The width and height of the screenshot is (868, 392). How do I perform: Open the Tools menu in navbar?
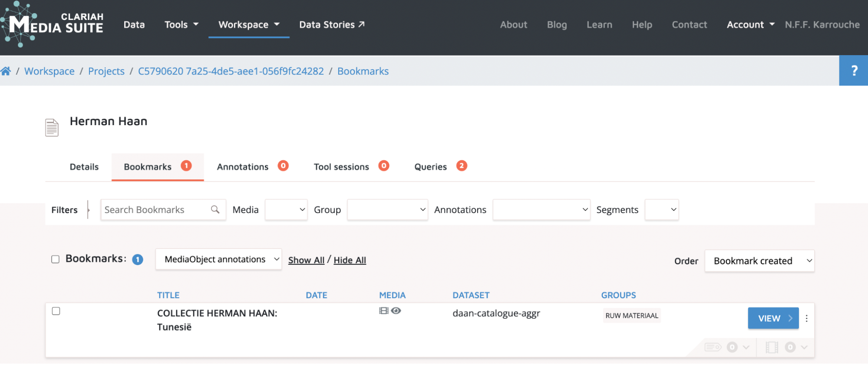point(181,25)
